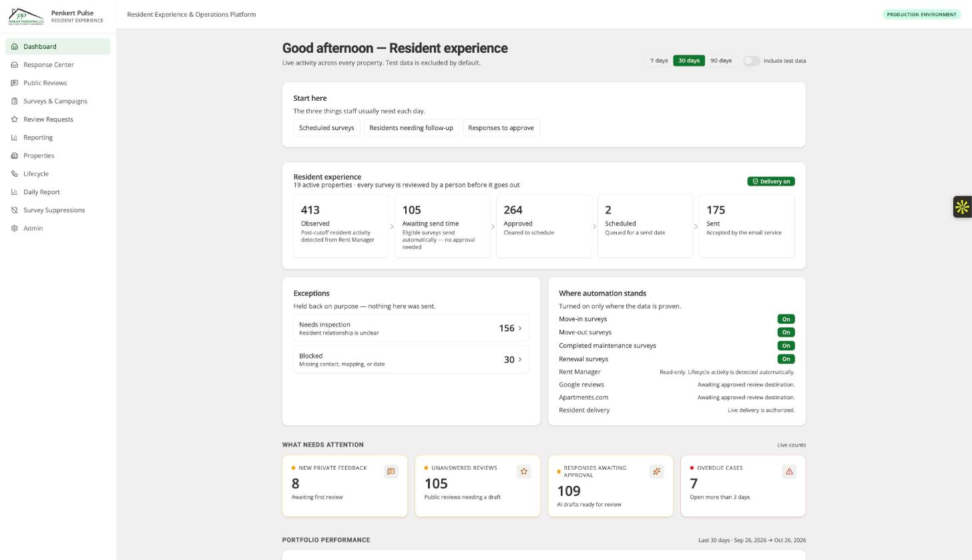972x560 pixels.
Task: Expand the Needs inspection row chevron
Action: click(x=520, y=328)
